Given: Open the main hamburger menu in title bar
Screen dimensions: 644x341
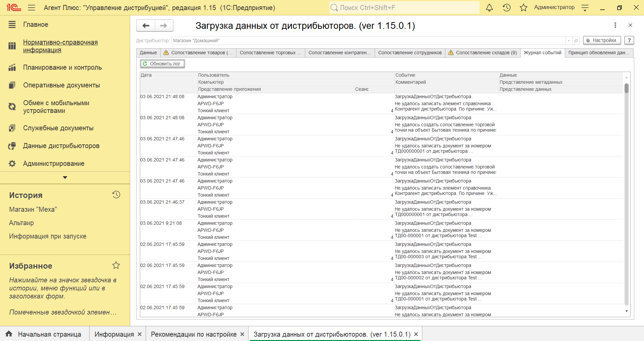Looking at the screenshot, I should pos(32,7).
